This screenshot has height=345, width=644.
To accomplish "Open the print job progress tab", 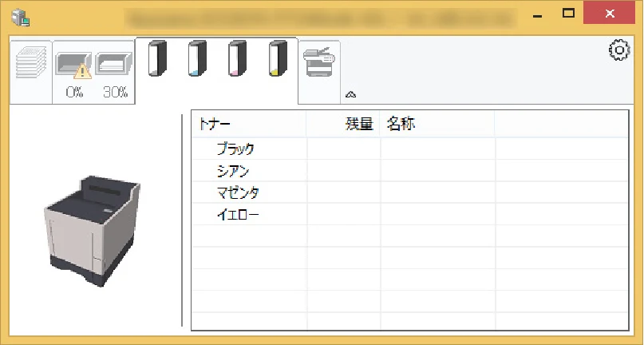I will pos(31,72).
